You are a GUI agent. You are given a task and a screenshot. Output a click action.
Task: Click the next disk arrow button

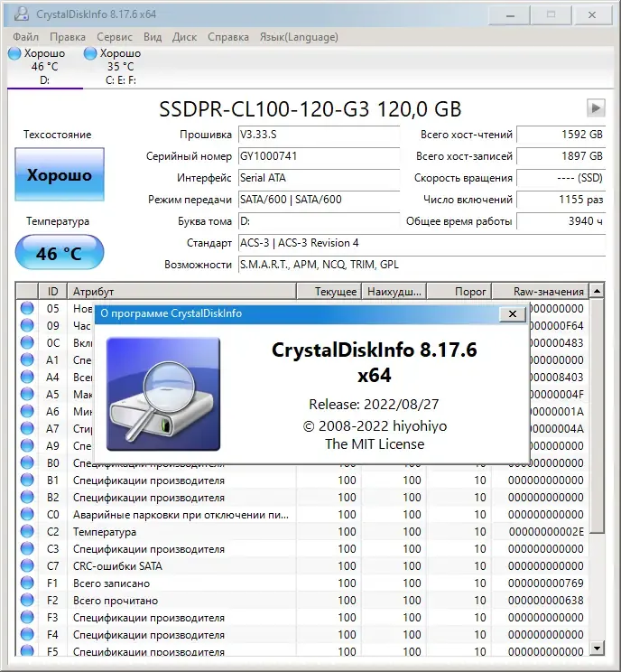pos(596,108)
